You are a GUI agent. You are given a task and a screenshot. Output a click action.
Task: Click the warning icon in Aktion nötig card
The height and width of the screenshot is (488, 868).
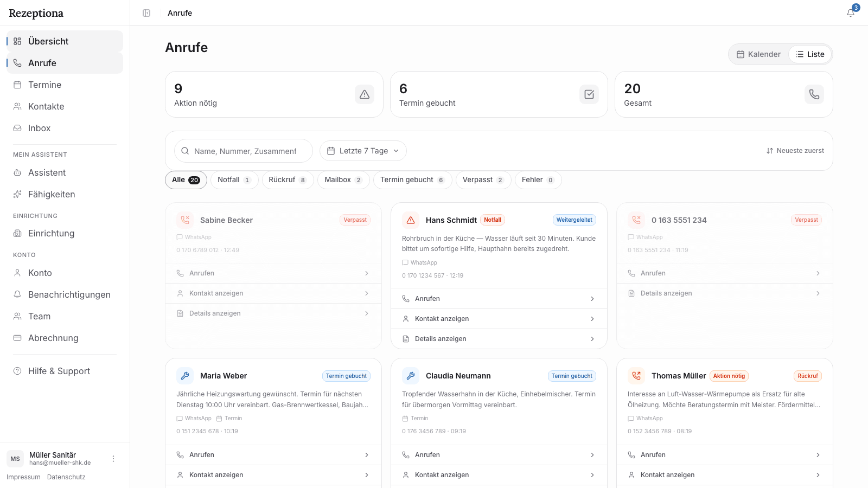click(365, 94)
